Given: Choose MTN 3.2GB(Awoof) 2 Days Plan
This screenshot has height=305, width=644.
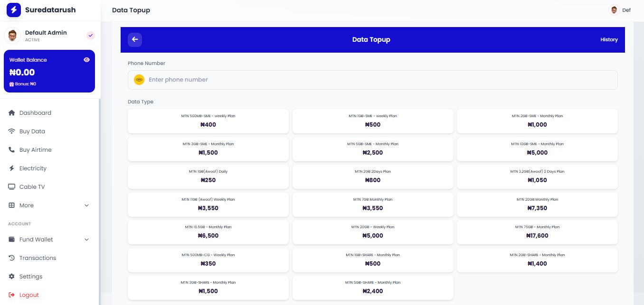Looking at the screenshot, I should pyautogui.click(x=537, y=176).
